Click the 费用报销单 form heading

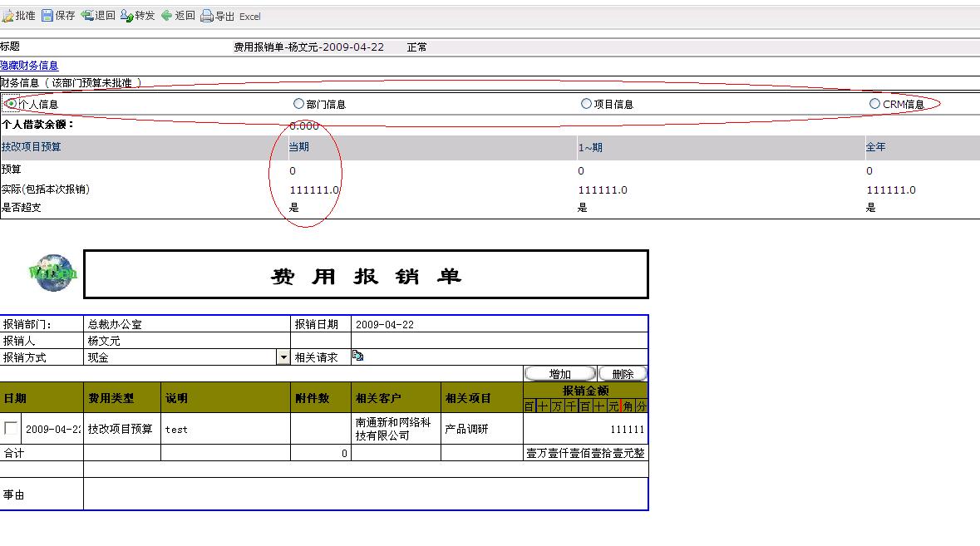367,276
